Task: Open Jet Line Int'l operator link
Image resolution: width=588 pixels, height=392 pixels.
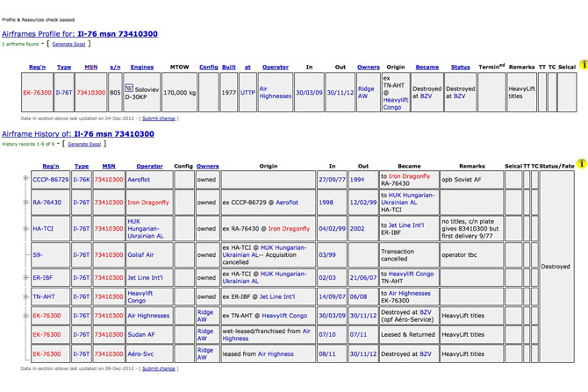Action: click(x=145, y=278)
